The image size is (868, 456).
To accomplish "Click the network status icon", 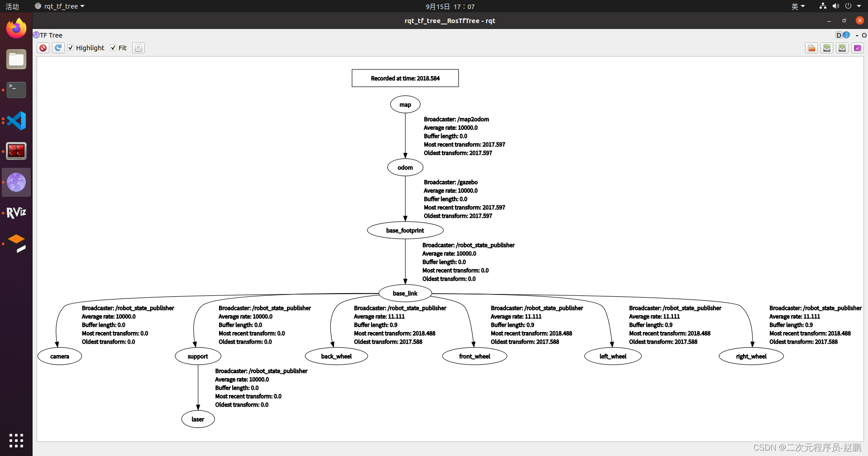I will [x=823, y=6].
